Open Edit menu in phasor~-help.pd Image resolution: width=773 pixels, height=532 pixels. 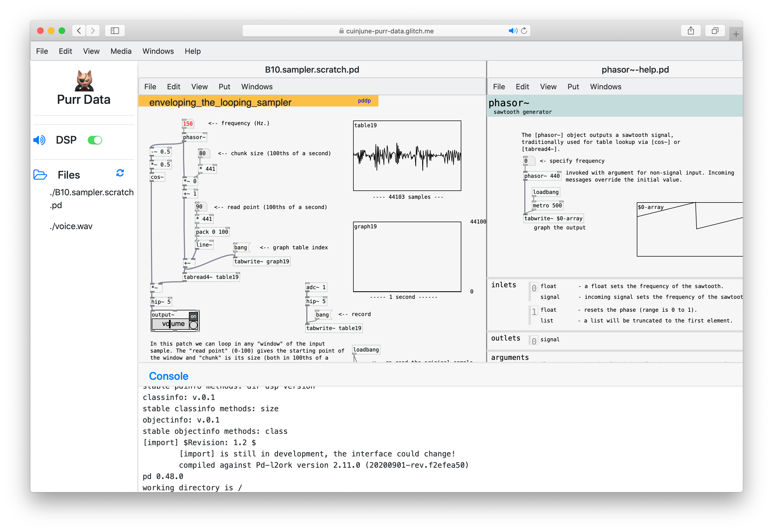[522, 87]
